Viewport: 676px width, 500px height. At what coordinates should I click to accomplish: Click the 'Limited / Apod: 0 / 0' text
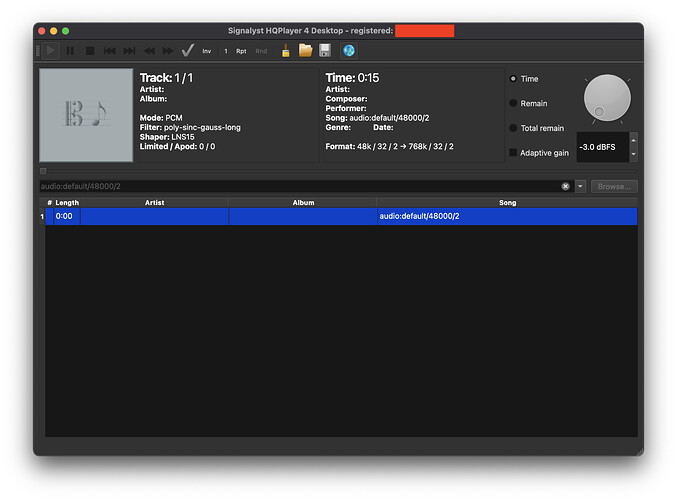[x=177, y=147]
